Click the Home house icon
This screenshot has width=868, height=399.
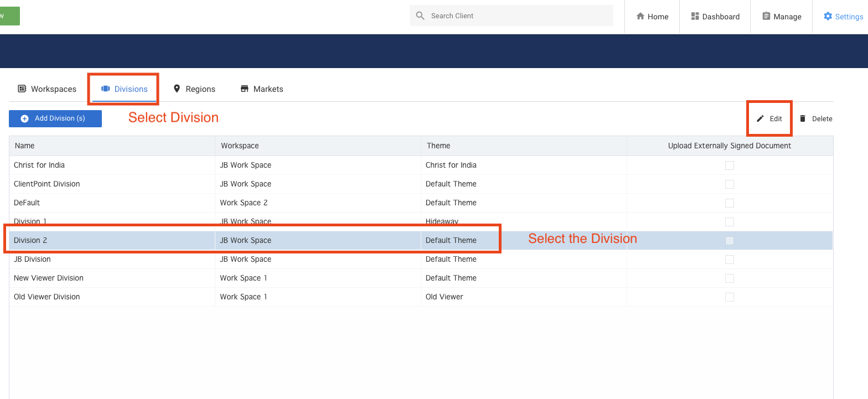coord(640,16)
